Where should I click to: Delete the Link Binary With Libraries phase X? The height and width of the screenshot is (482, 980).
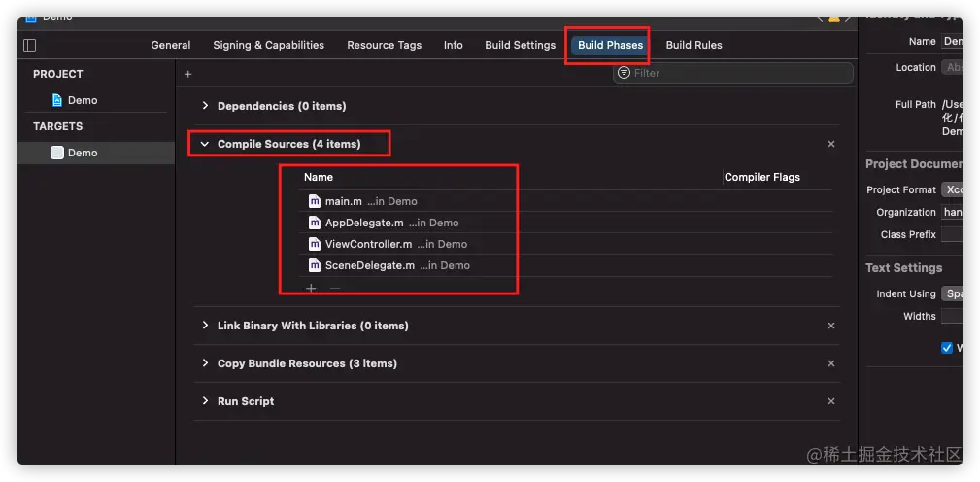coord(831,326)
